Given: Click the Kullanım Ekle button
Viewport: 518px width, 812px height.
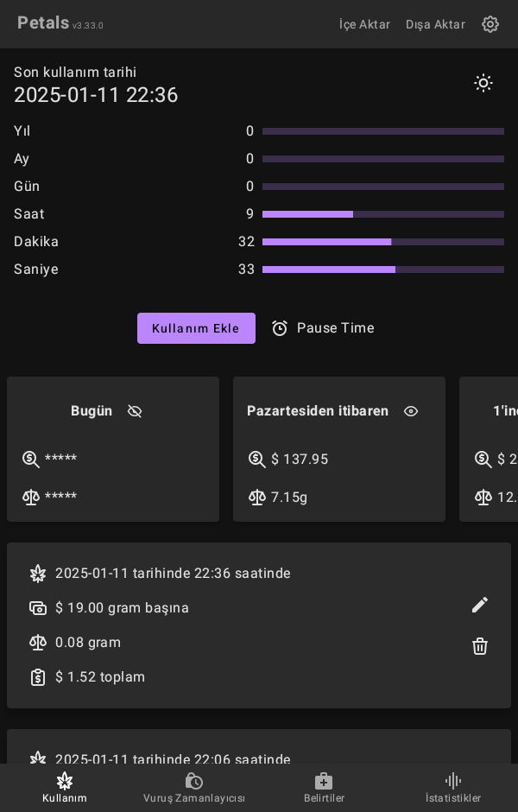Looking at the screenshot, I should click(196, 328).
